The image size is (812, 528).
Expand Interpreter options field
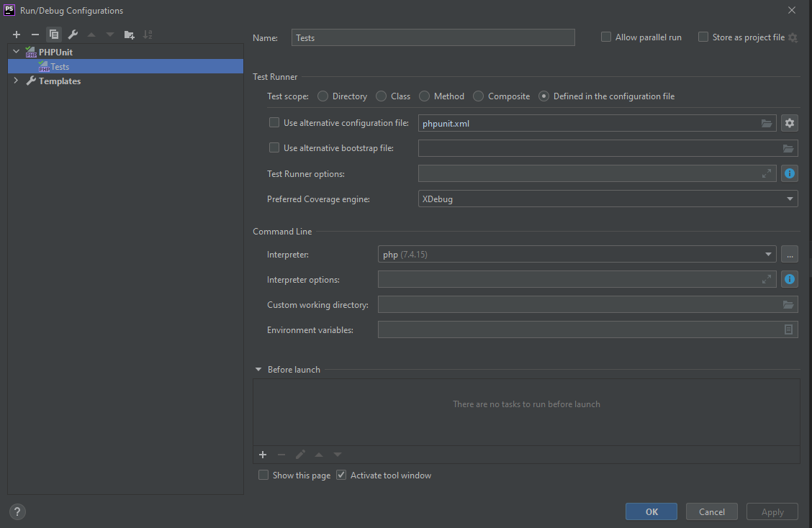[767, 280]
